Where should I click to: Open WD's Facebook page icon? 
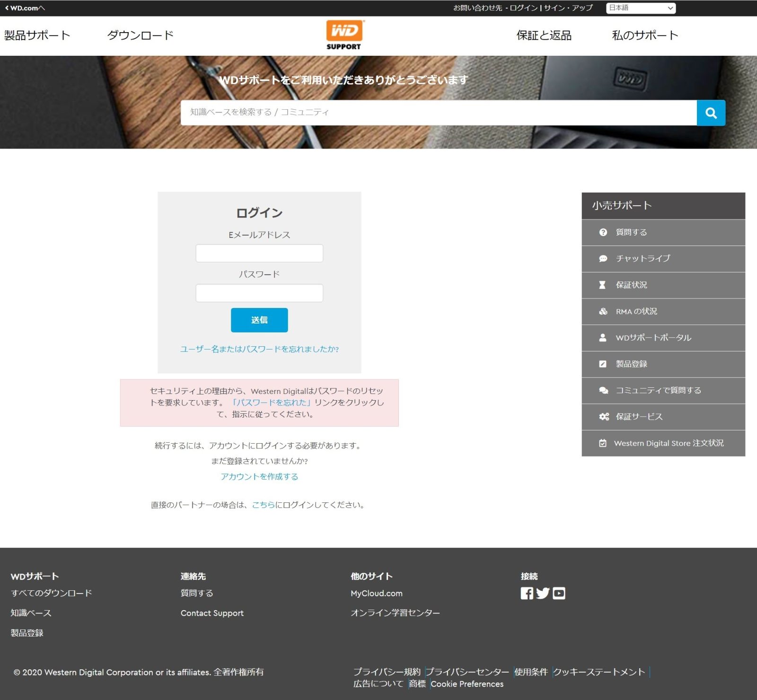tap(527, 593)
